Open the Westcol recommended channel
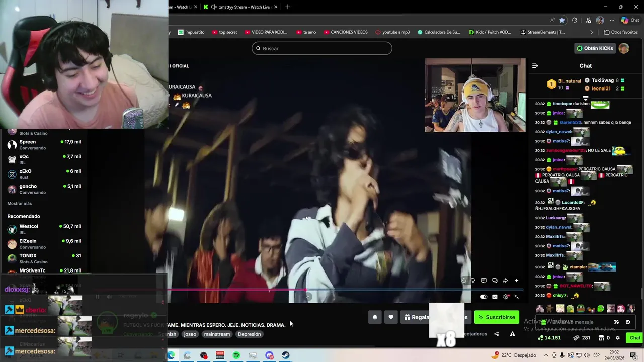This screenshot has height=362, width=644. tap(44, 229)
